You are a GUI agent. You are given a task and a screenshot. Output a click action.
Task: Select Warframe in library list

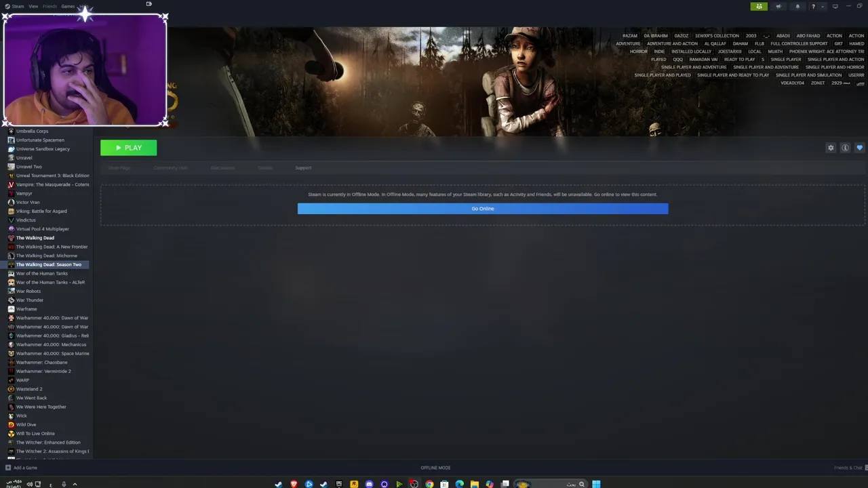coord(26,309)
